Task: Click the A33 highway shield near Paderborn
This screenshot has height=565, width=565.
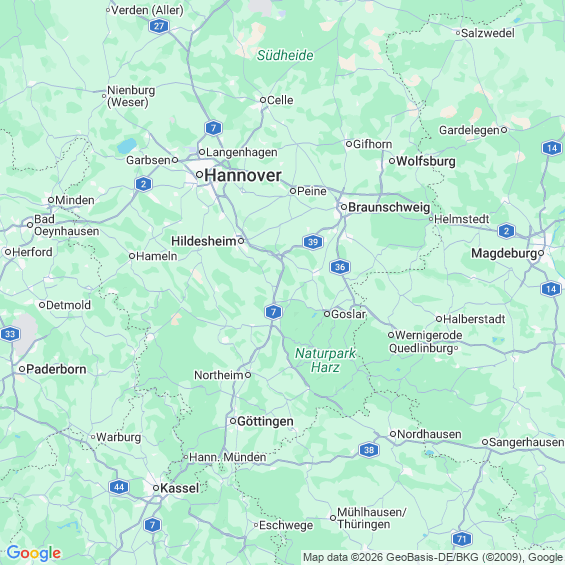Action: coord(10,334)
